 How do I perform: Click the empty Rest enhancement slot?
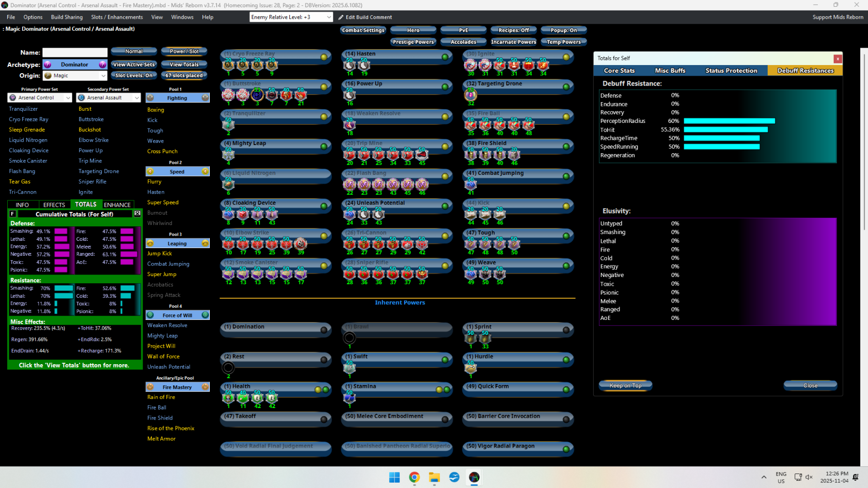pyautogui.click(x=228, y=368)
